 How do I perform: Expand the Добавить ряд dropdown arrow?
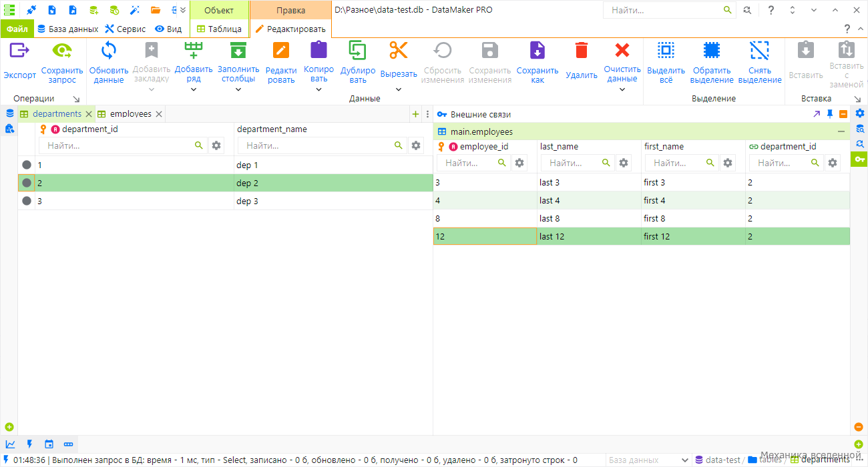(x=194, y=89)
